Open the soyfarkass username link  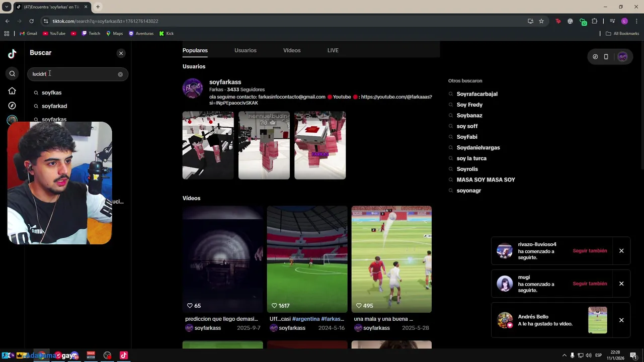[x=225, y=82]
